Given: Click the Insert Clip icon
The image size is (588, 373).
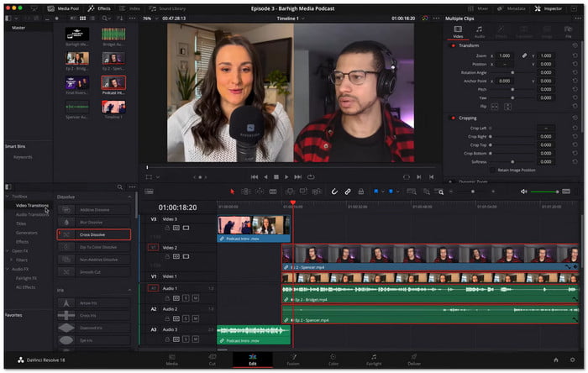Looking at the screenshot, I should 290,192.
